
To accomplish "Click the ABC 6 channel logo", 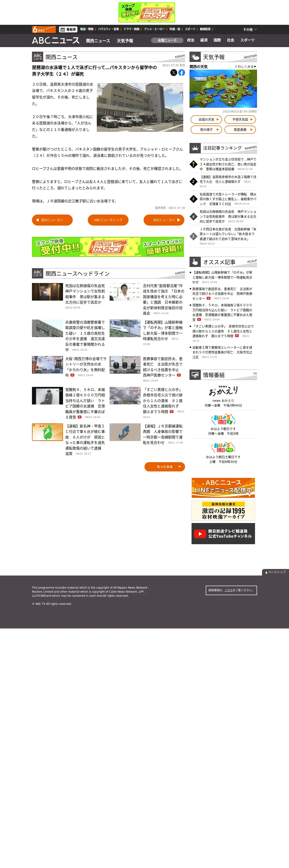I will coord(44,29).
